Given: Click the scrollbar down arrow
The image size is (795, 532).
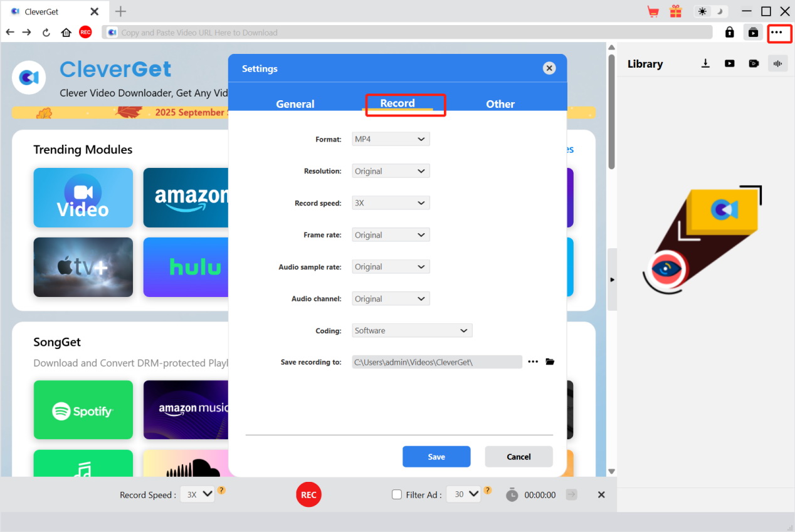Looking at the screenshot, I should [612, 471].
